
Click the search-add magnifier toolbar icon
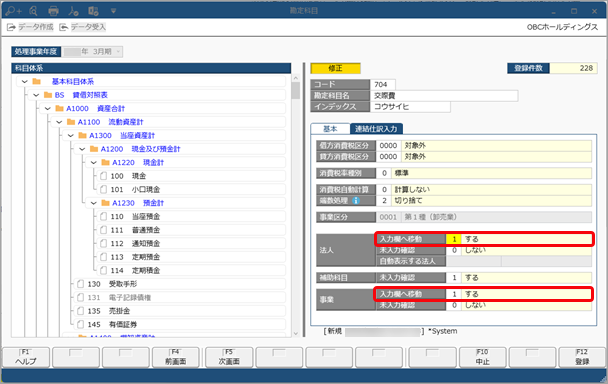(x=13, y=11)
